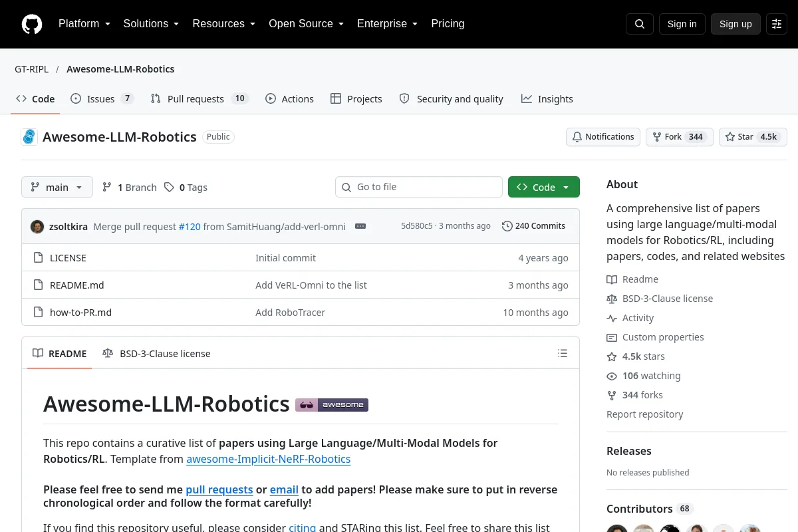
Task: Star the repository with Star button
Action: click(753, 137)
